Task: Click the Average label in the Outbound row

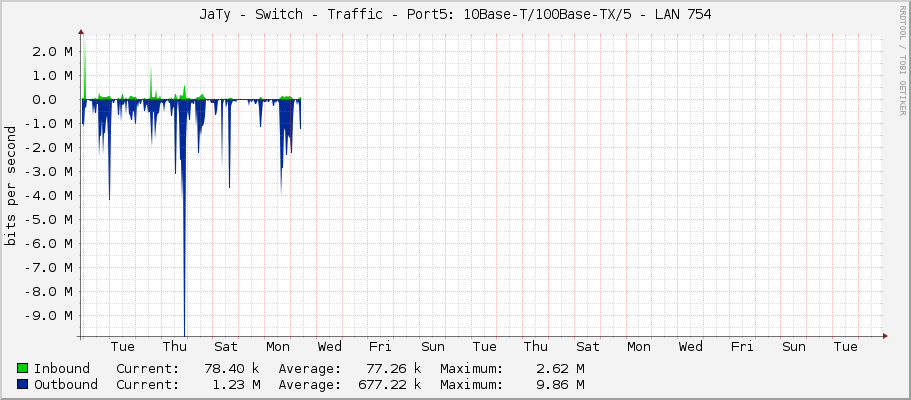Action: point(310,384)
